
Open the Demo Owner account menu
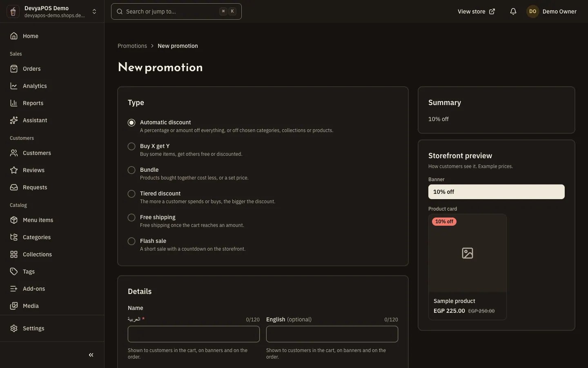coord(552,11)
